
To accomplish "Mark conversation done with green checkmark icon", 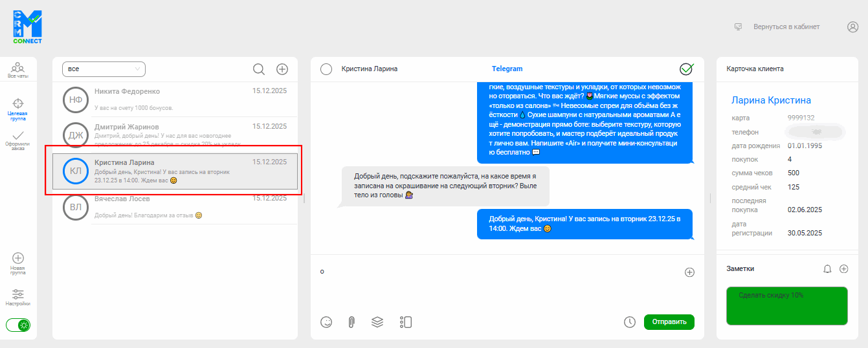I will 686,69.
